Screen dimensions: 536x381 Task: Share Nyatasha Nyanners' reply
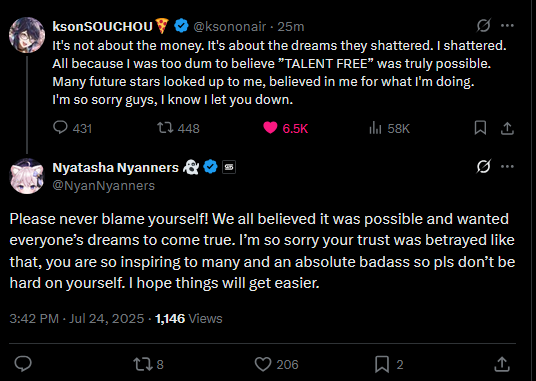click(x=502, y=364)
